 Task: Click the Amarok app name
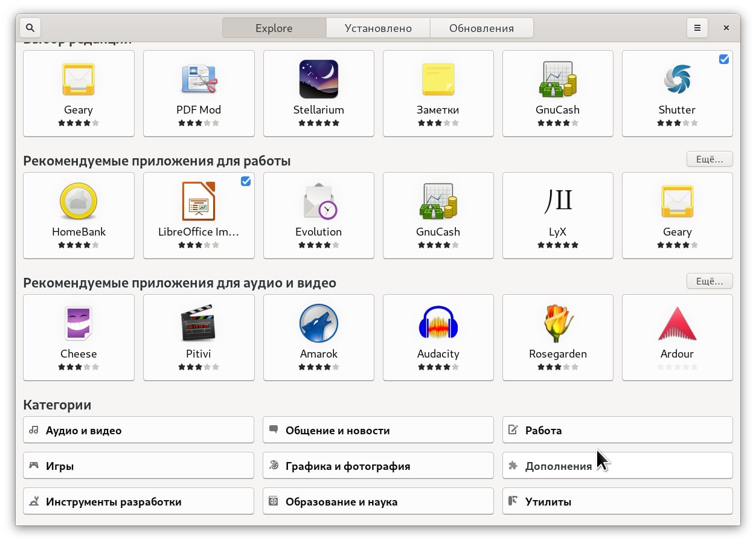[x=319, y=354]
